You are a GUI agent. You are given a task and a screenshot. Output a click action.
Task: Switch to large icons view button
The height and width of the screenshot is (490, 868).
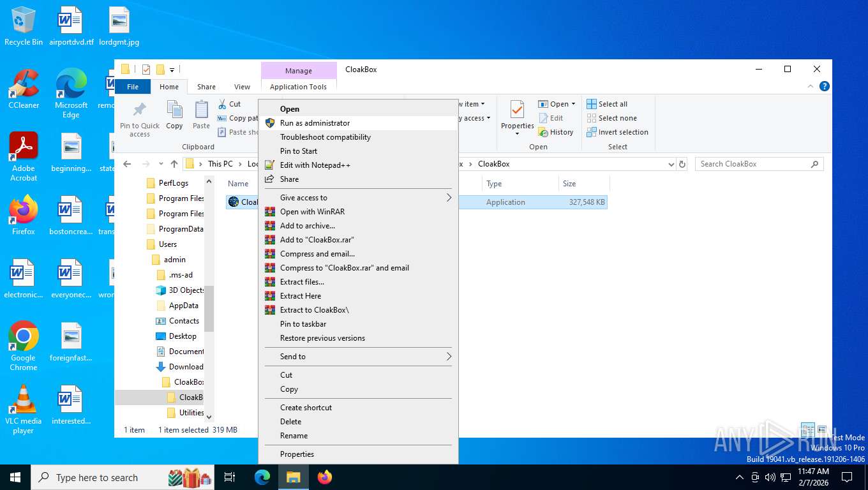(822, 430)
